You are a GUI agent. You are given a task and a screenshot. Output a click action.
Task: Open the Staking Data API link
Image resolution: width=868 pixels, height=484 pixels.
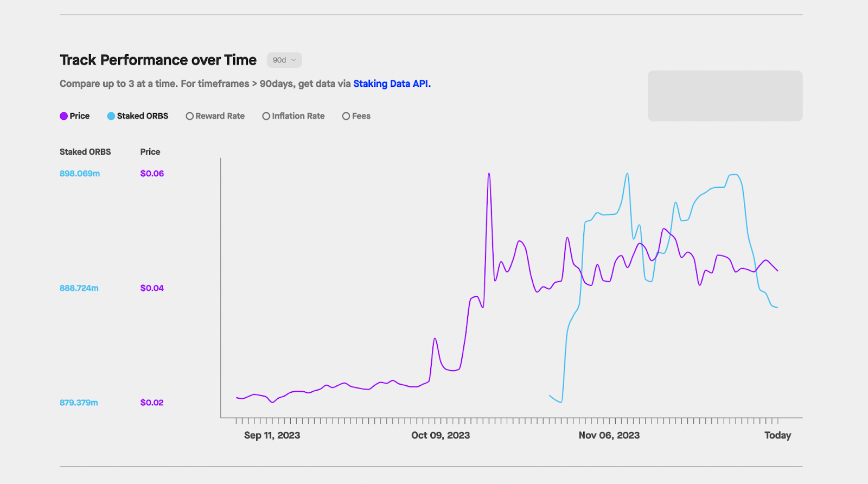(x=392, y=84)
